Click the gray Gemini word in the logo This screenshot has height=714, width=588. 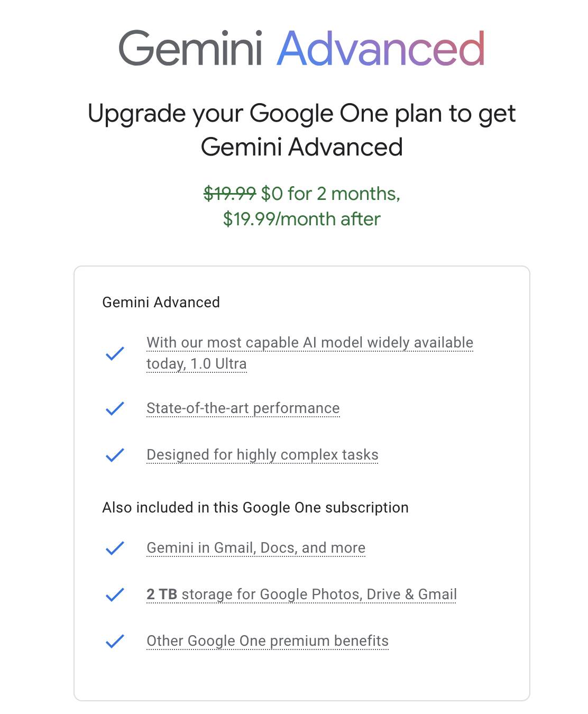190,49
